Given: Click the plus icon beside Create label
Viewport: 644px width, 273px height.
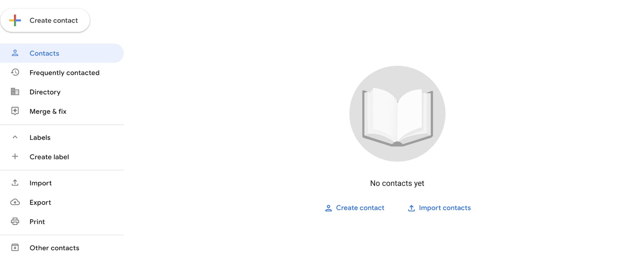Looking at the screenshot, I should pos(15,156).
